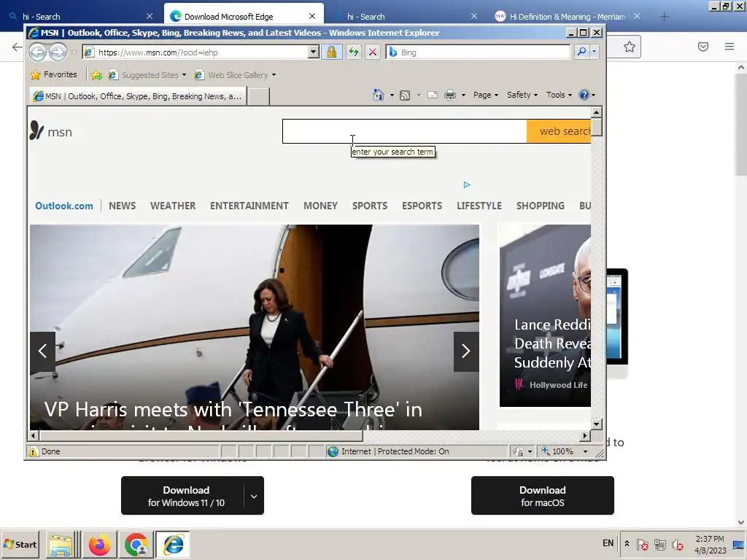
Task: Click the zoom level 100% button
Action: click(x=558, y=451)
